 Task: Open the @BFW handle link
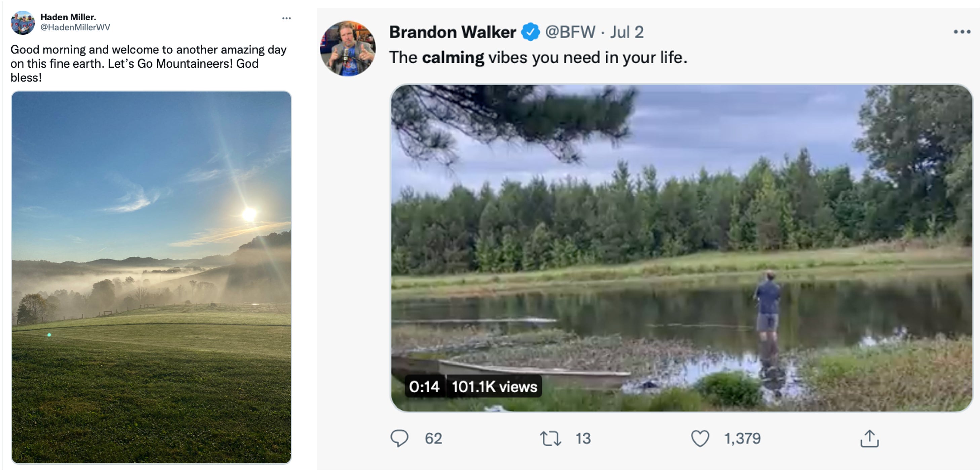point(570,32)
